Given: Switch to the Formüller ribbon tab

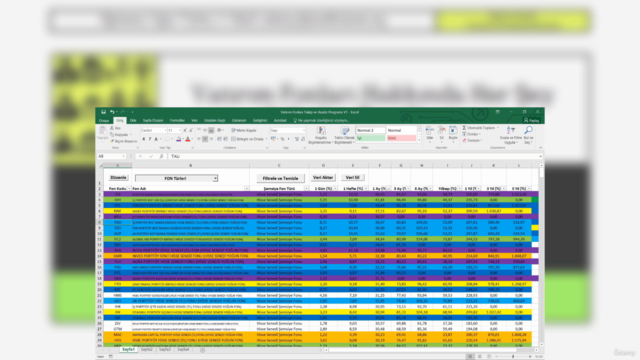Looking at the screenshot, I should [x=177, y=120].
